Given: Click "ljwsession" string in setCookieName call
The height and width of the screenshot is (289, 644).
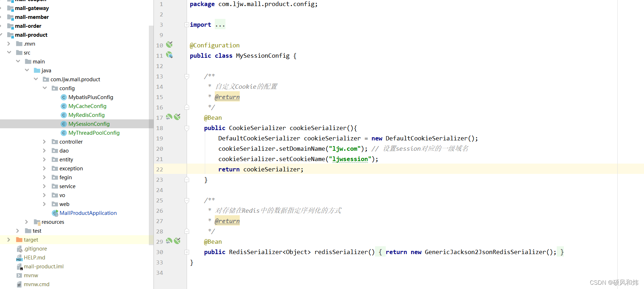Looking at the screenshot, I should pos(350,159).
